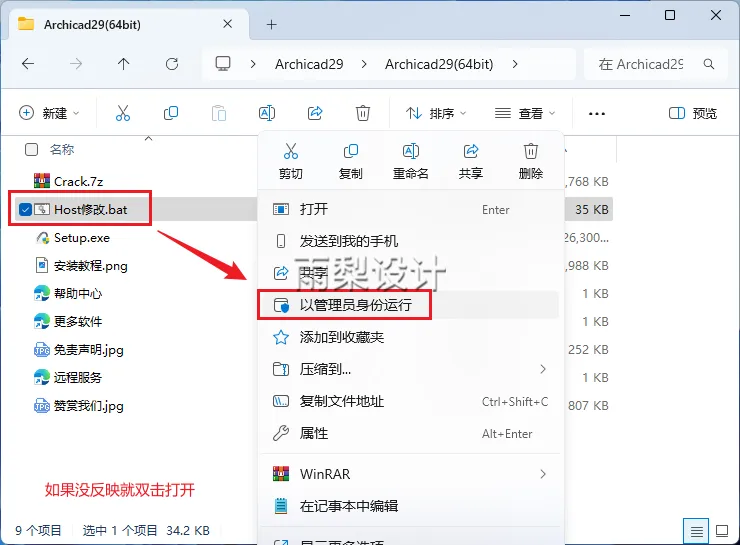740x545 pixels.
Task: Click the search magnifier icon
Action: [709, 64]
